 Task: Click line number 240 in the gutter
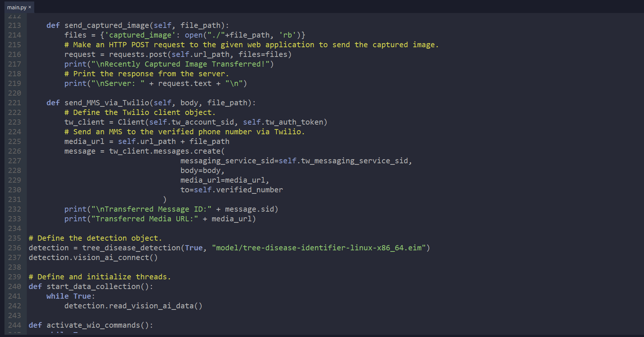15,286
